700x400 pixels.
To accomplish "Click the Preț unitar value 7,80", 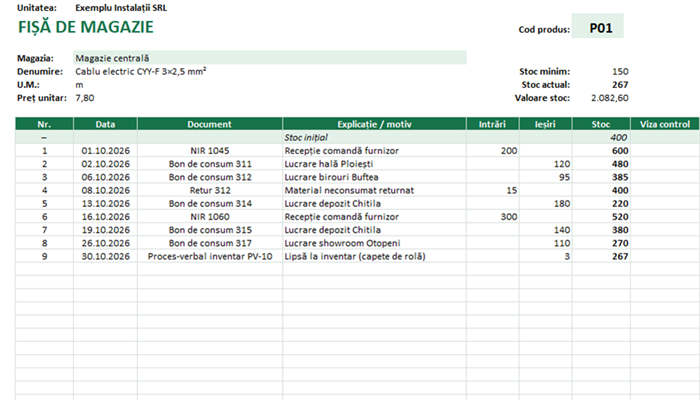I will click(x=85, y=98).
